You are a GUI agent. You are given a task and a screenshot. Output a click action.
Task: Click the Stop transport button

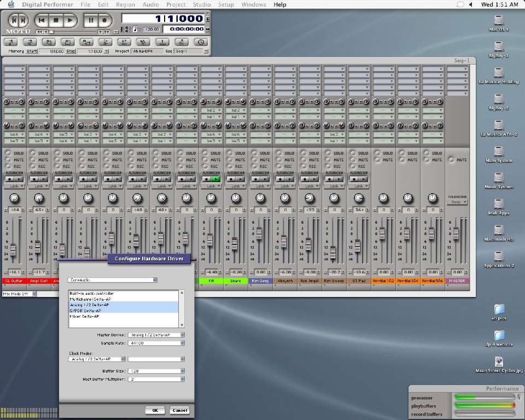coord(56,20)
